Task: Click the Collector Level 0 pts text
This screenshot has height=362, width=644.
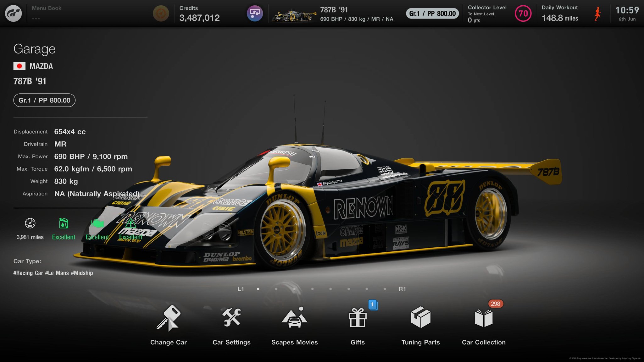Action: click(x=474, y=20)
